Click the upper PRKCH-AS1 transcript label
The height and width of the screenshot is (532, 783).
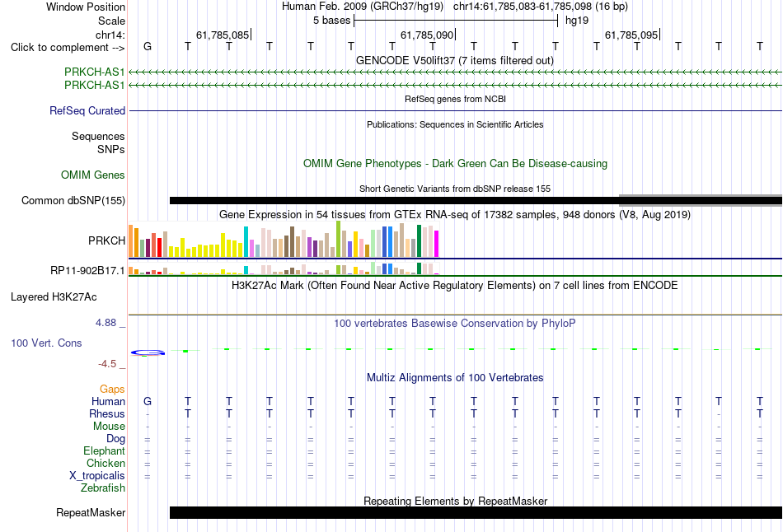95,72
